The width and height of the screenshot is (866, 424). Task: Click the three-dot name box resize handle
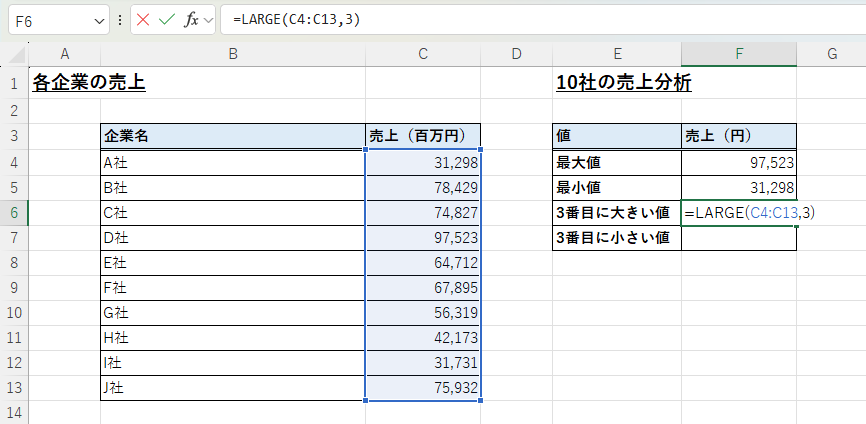point(120,20)
